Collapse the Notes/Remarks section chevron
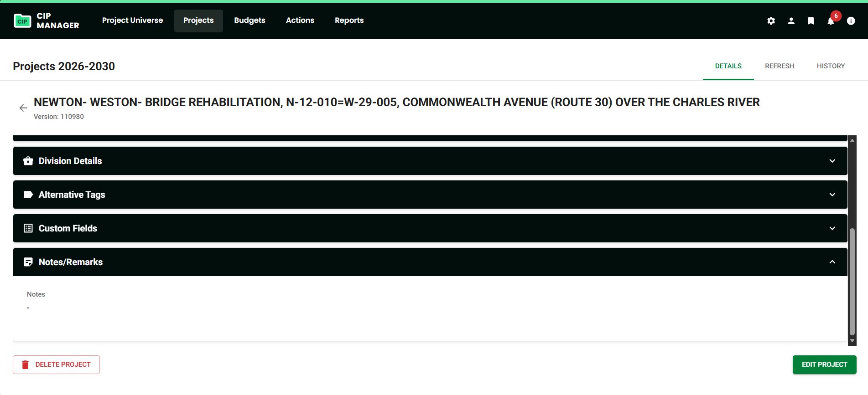 pos(832,262)
